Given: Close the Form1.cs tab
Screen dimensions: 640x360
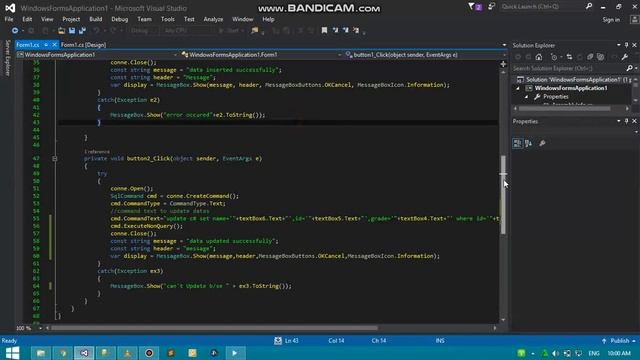Looking at the screenshot, I should click(x=54, y=45).
